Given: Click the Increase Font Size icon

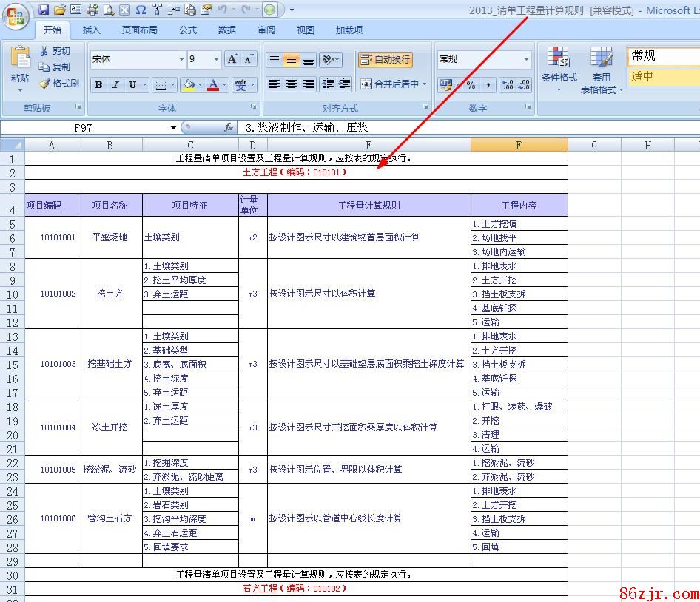Looking at the screenshot, I should coord(232,59).
